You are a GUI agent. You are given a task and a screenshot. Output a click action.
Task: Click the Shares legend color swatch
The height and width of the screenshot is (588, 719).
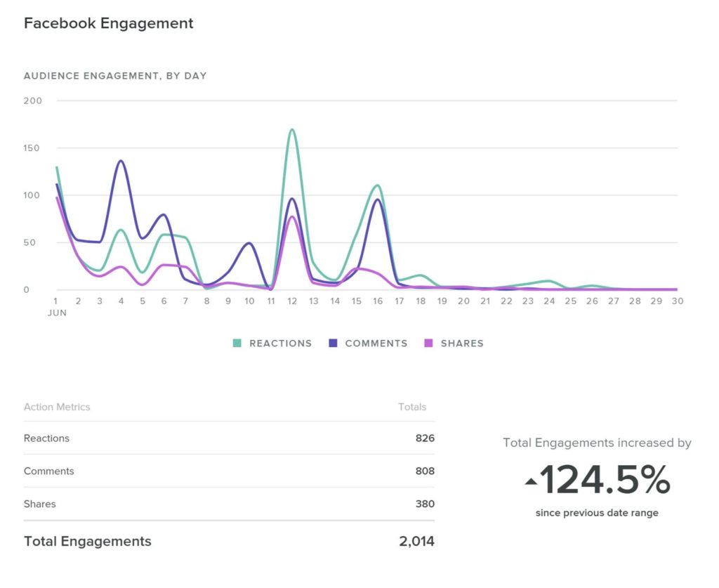click(x=428, y=343)
